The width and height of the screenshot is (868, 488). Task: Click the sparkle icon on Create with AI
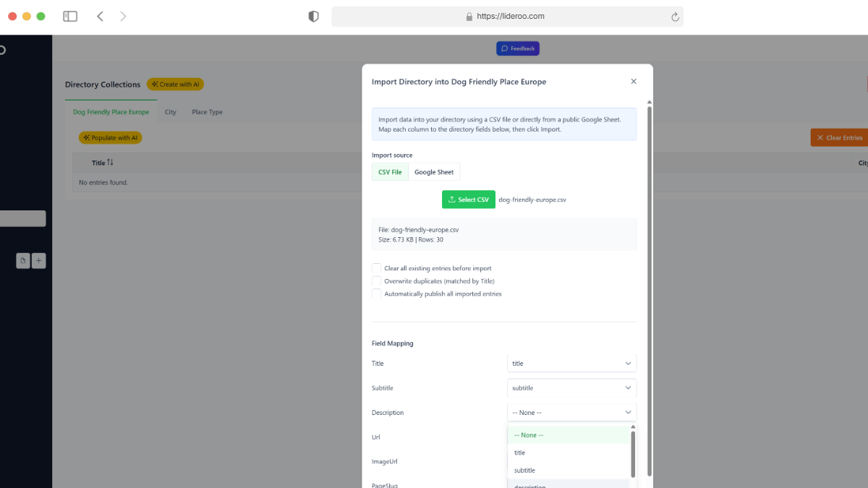click(x=154, y=84)
